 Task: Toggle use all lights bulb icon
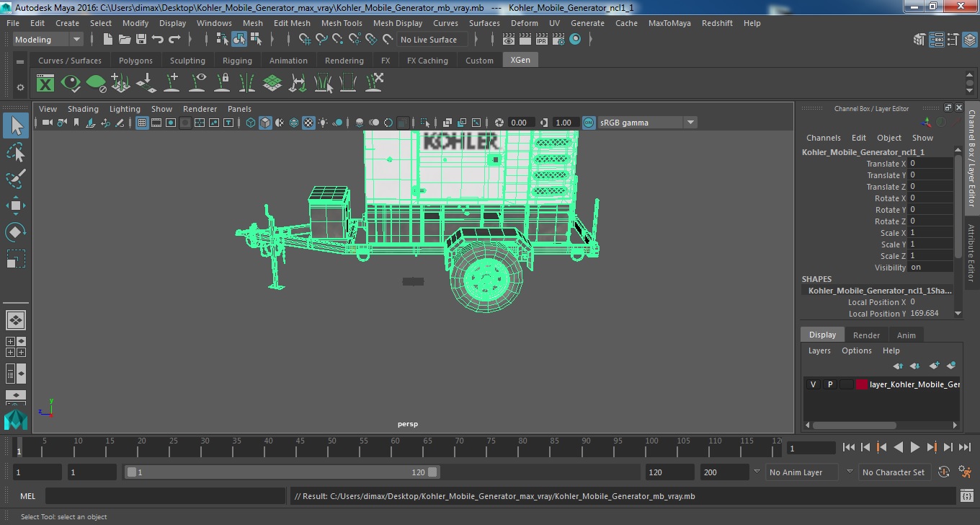[323, 123]
